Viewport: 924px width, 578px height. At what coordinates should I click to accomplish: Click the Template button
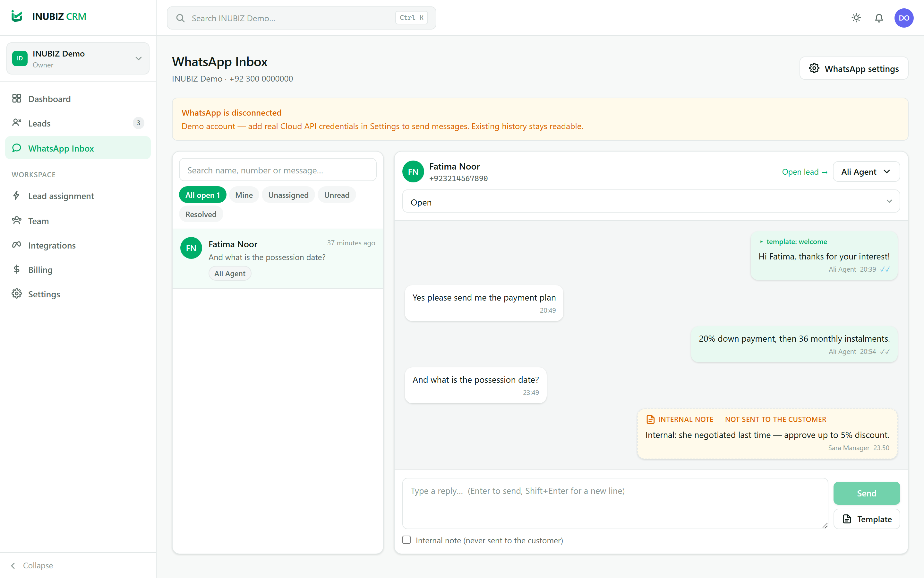[x=866, y=519]
